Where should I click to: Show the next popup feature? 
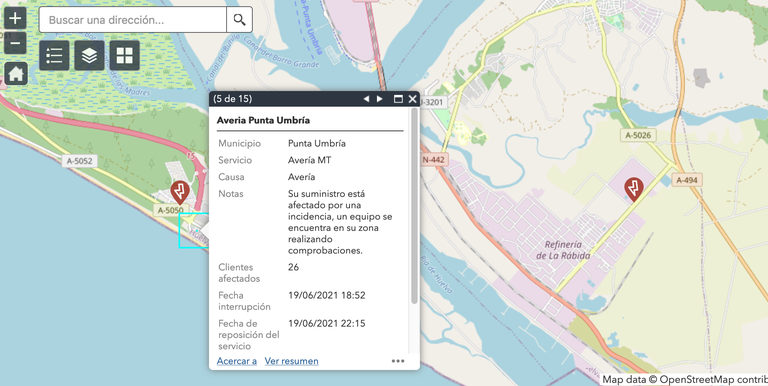(380, 99)
